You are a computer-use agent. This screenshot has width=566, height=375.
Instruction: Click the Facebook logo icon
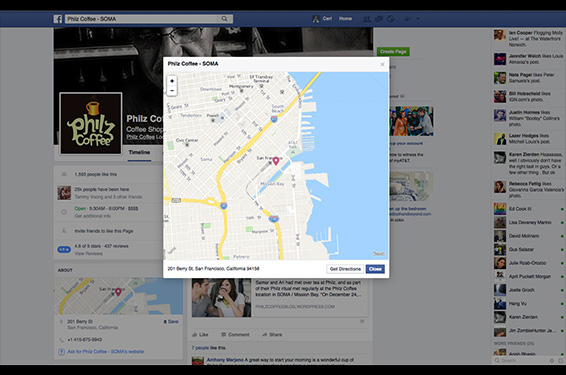coord(58,19)
